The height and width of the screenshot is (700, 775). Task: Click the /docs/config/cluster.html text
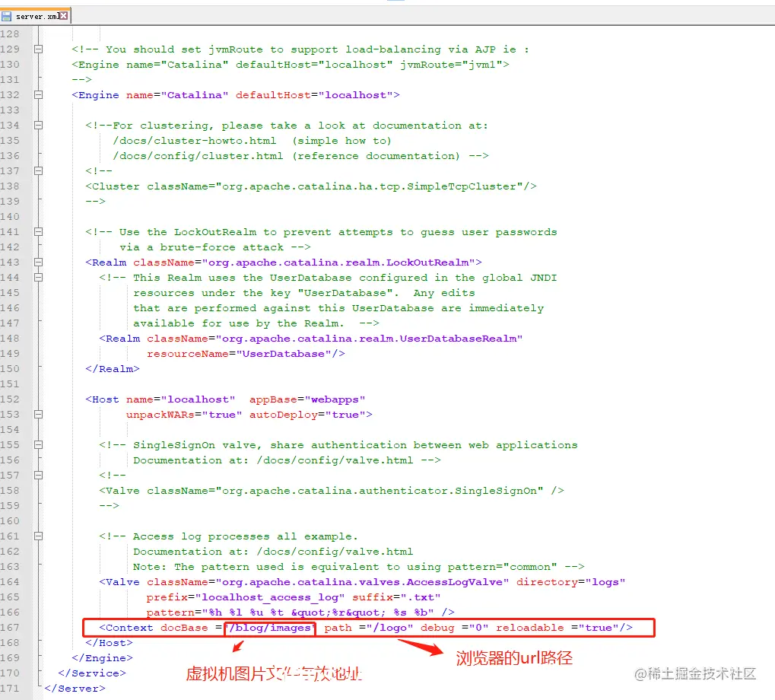tap(199, 156)
